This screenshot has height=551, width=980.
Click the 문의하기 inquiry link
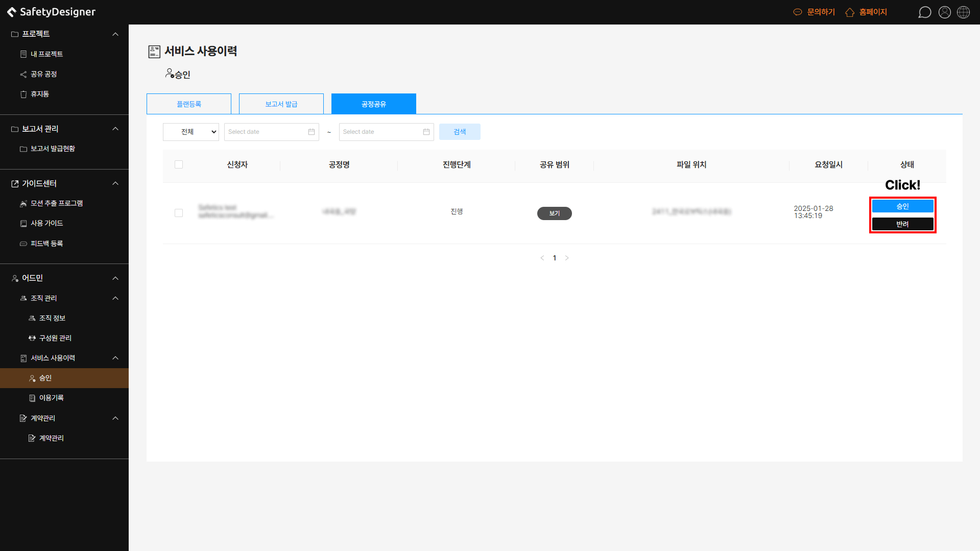click(814, 12)
